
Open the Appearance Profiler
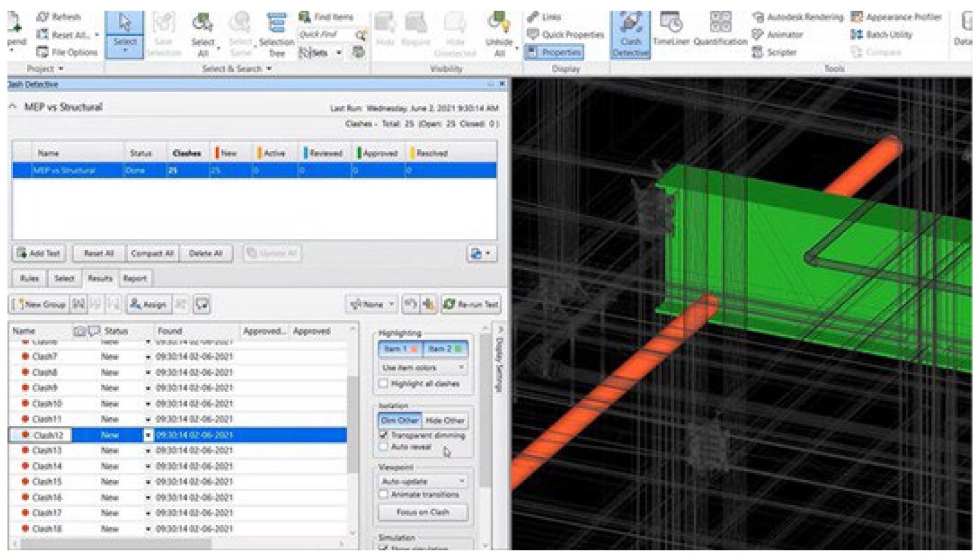click(897, 17)
